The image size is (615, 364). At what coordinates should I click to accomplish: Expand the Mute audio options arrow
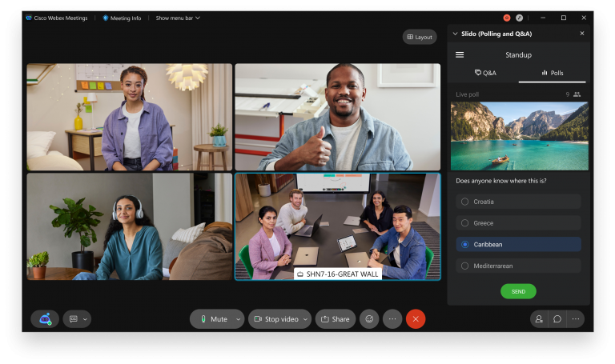[x=238, y=319]
